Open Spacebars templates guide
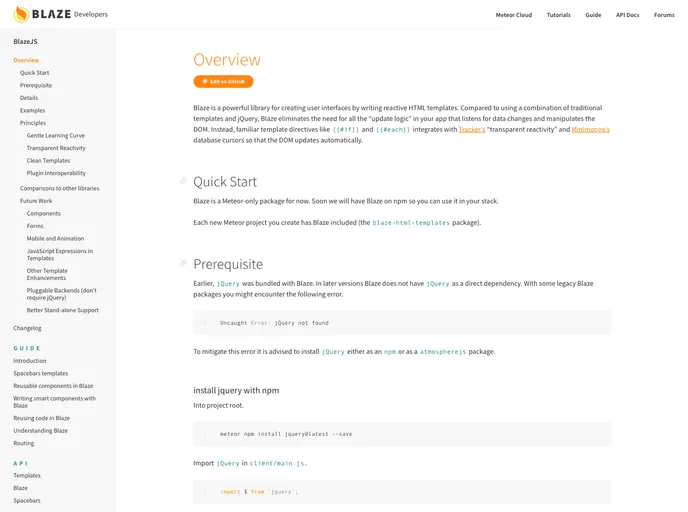 [40, 373]
